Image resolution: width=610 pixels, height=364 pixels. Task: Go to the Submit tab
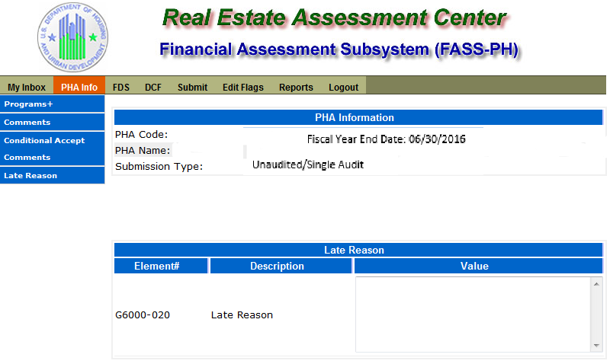coord(192,87)
